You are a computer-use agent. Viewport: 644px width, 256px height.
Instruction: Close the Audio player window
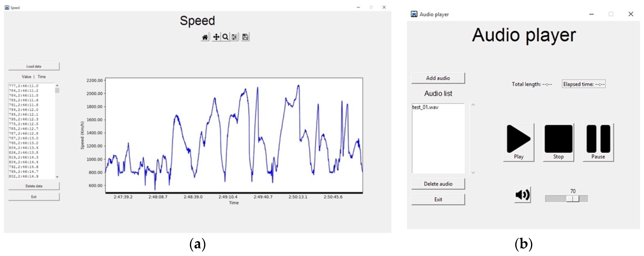tap(631, 14)
